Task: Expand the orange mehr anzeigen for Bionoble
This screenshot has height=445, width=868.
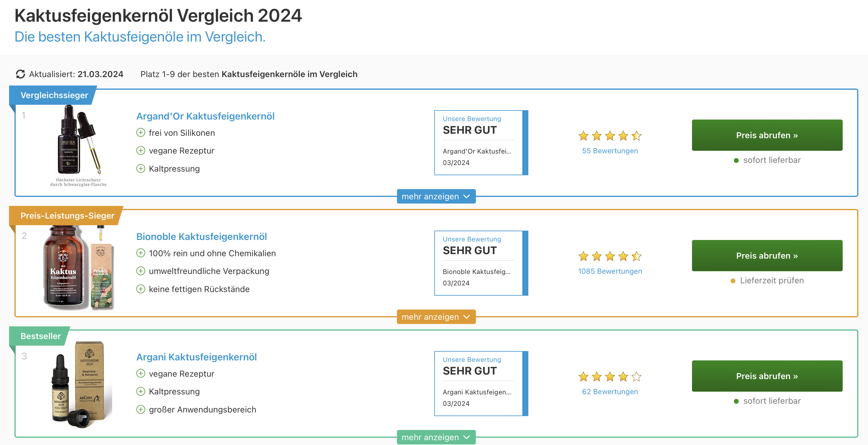Action: pos(436,317)
